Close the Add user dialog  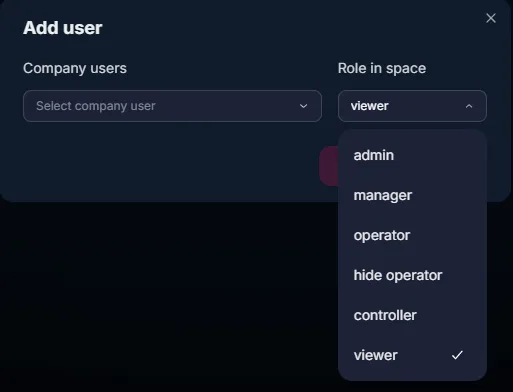tap(491, 18)
